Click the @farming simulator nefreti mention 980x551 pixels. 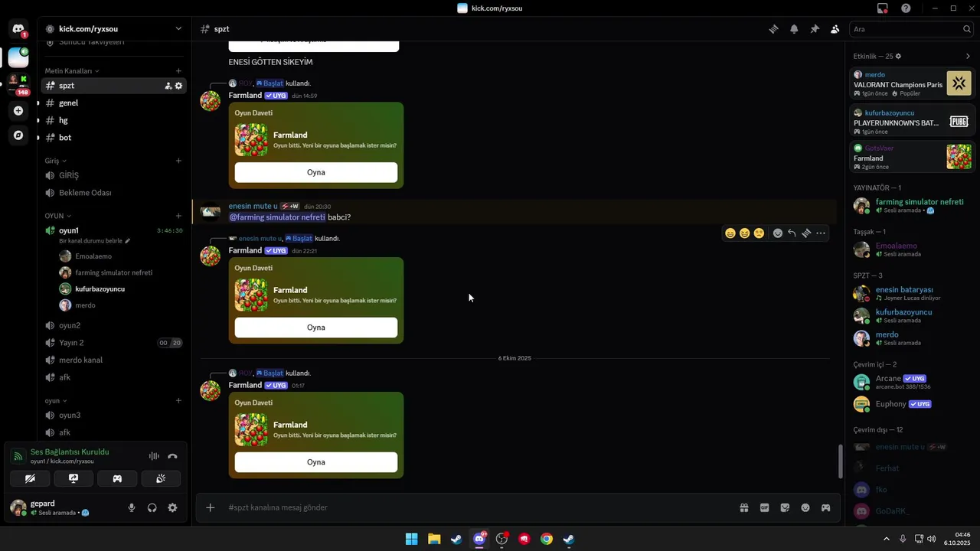277,217
